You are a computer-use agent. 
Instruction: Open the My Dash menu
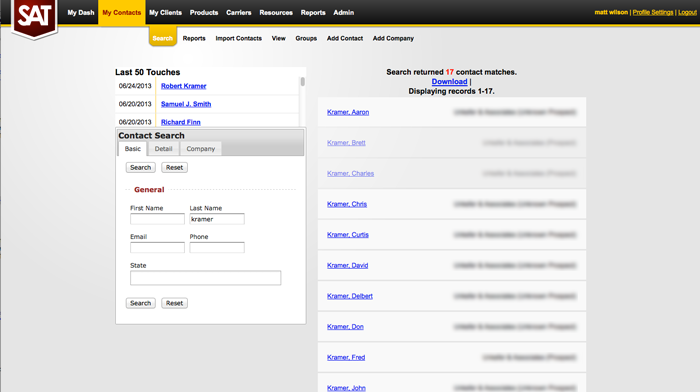coord(81,13)
